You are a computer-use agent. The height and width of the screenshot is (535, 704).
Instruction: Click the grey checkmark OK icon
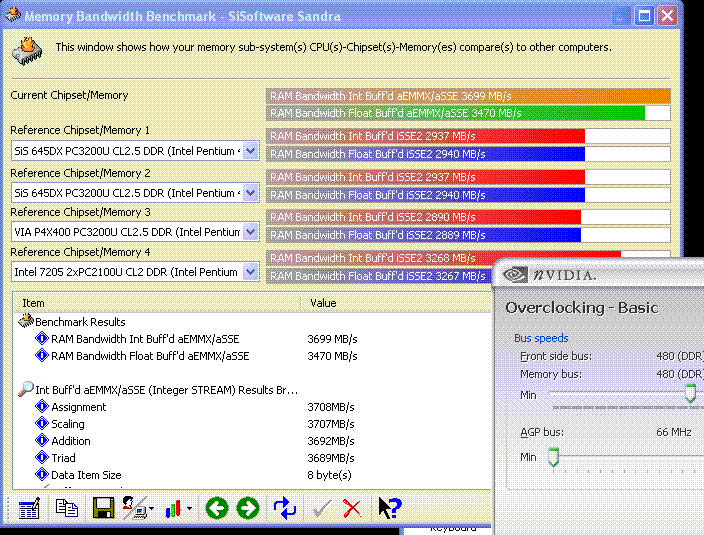point(321,508)
